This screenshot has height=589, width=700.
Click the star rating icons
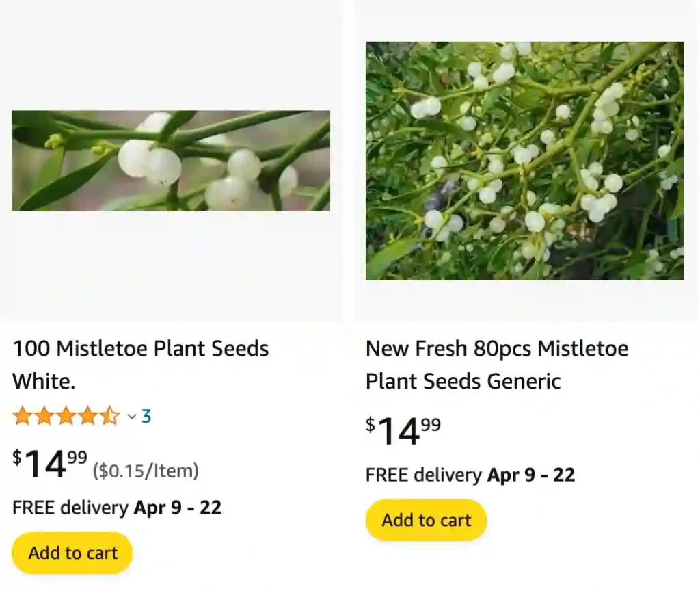(66, 416)
